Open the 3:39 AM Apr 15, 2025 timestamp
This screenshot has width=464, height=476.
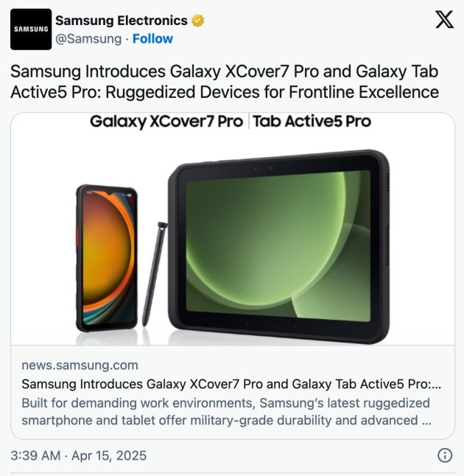coord(79,455)
